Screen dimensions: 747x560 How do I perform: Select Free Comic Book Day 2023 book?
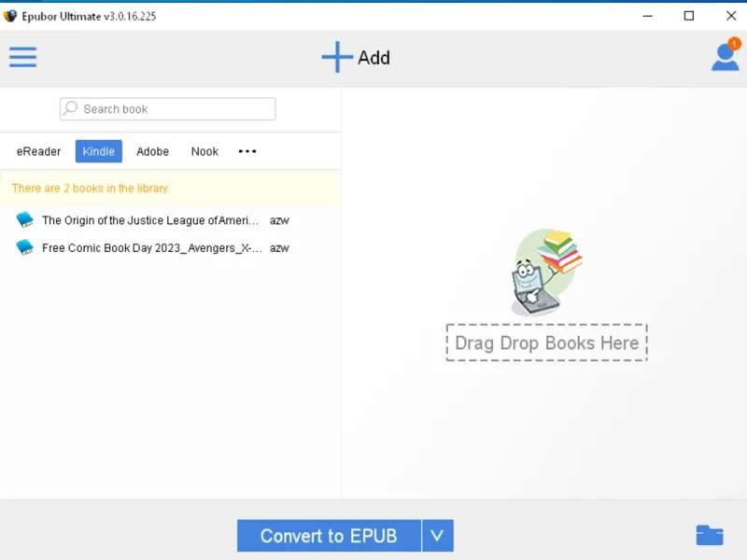pos(152,248)
